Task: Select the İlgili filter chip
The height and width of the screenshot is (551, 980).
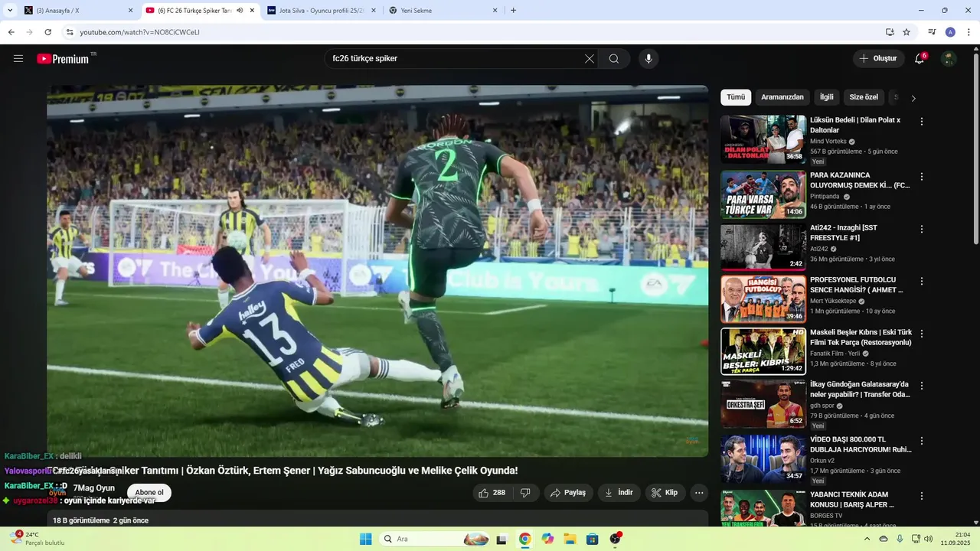Action: click(x=827, y=97)
